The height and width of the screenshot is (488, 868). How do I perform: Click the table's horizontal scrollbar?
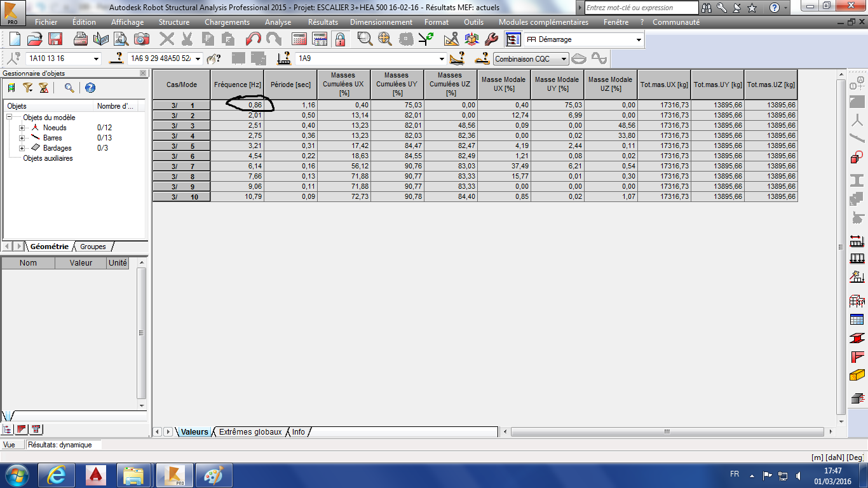[667, 431]
